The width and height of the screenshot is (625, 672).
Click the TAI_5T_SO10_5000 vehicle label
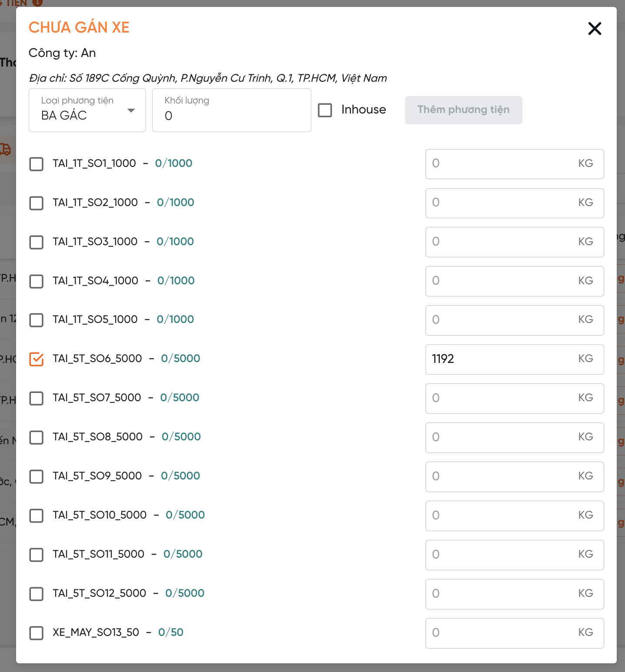coord(100,515)
